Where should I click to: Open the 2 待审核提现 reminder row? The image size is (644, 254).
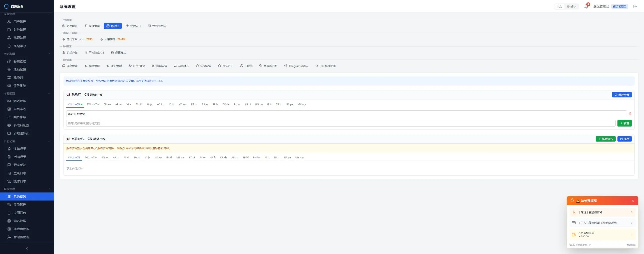(602, 234)
